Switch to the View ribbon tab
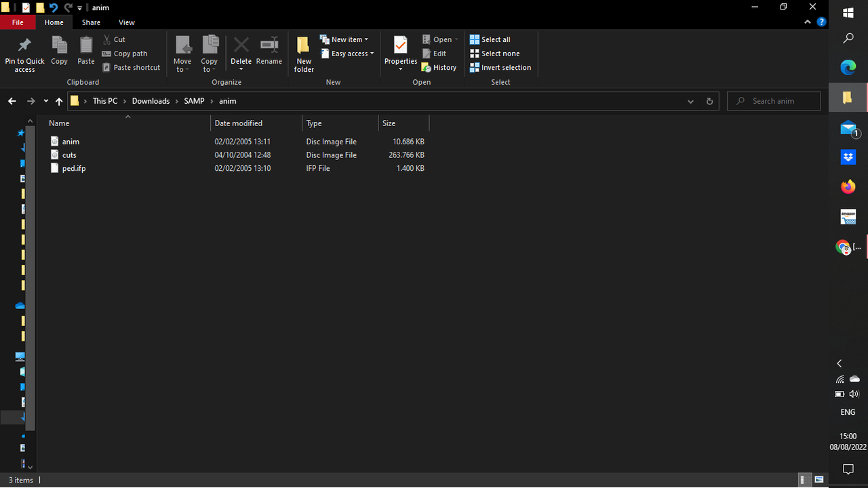Screen dimensions: 868x488 127,22
